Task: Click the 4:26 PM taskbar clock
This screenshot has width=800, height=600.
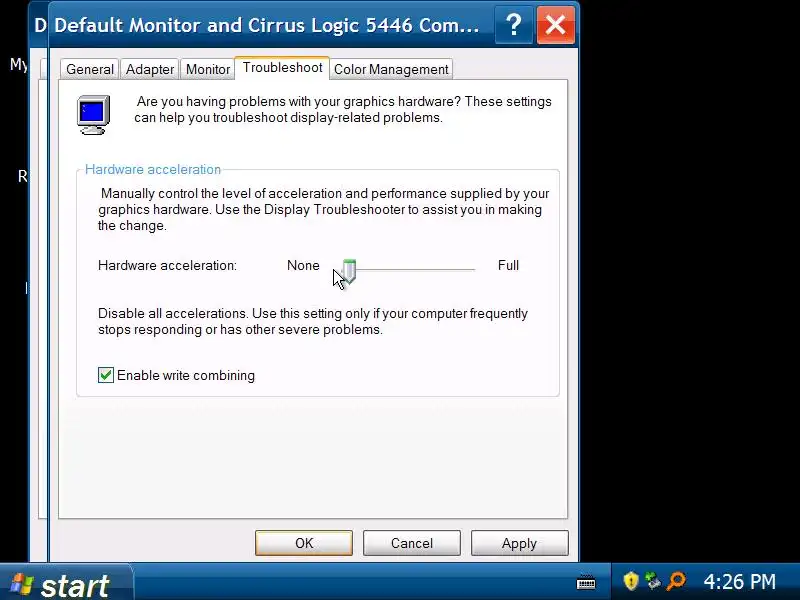Action: [x=739, y=581]
